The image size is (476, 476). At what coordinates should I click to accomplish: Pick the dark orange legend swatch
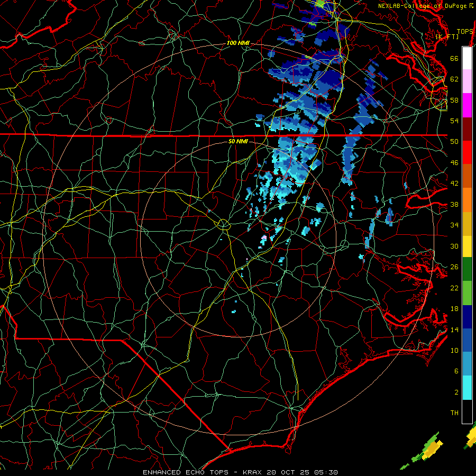467,176
